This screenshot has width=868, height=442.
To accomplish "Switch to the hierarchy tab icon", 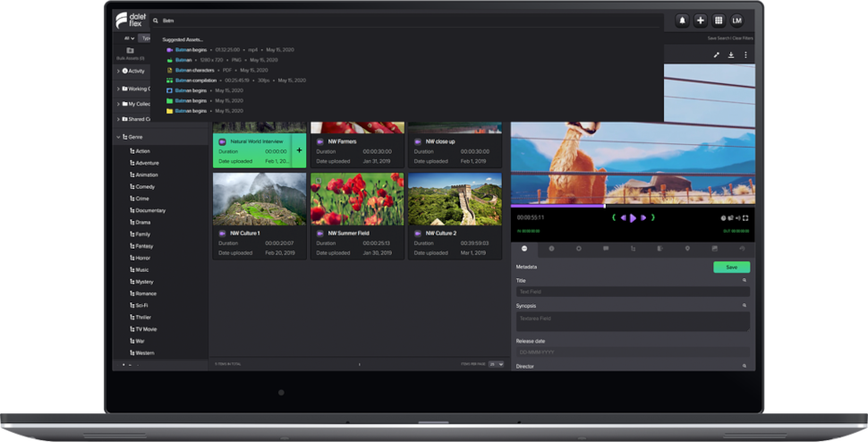I will coord(633,249).
